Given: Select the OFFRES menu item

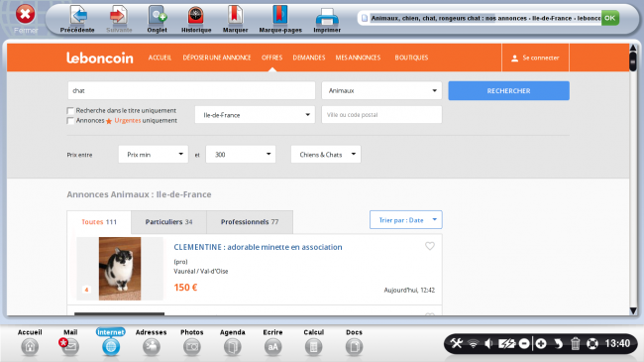Looking at the screenshot, I should (x=271, y=58).
